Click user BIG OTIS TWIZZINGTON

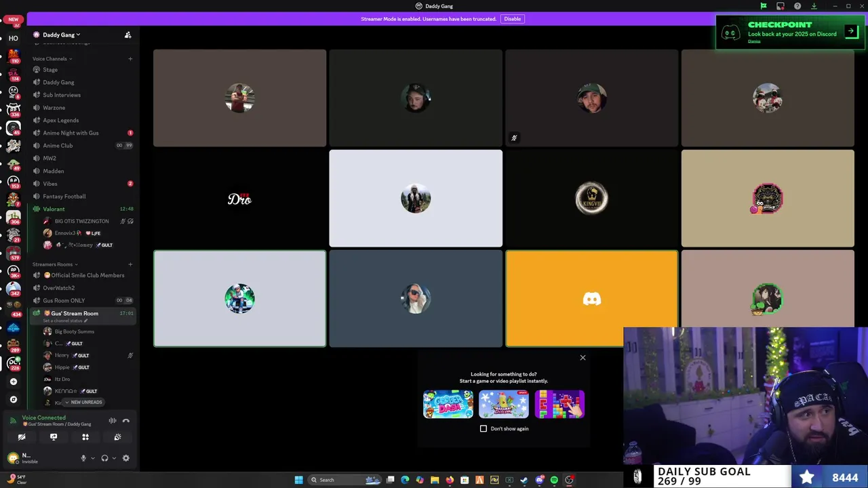coord(88,221)
